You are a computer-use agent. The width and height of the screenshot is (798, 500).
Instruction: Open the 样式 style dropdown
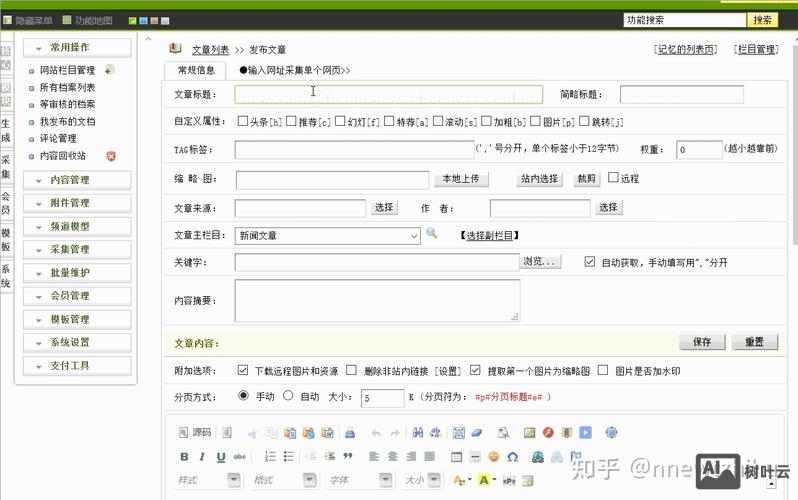(207, 480)
